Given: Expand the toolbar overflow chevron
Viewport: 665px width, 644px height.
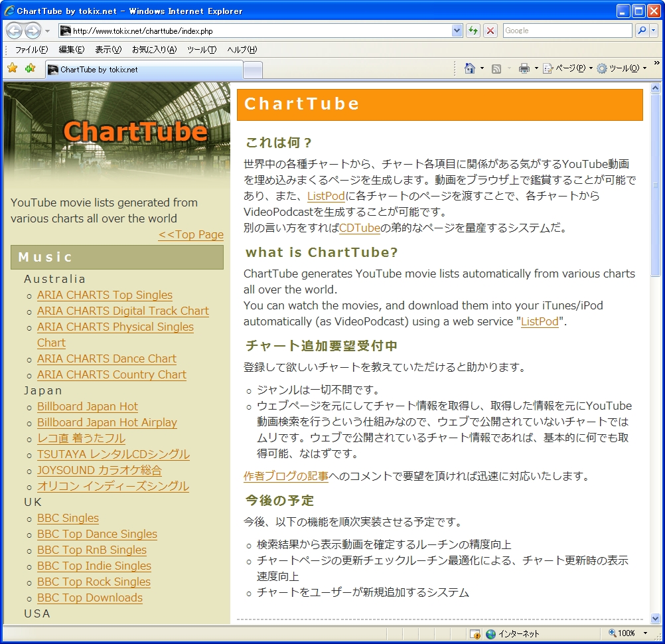Looking at the screenshot, I should point(657,63).
